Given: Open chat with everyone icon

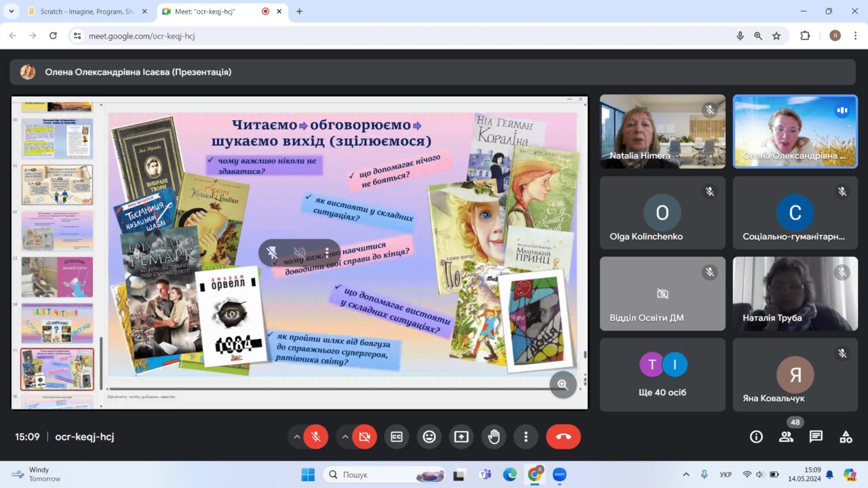Looking at the screenshot, I should 816,437.
